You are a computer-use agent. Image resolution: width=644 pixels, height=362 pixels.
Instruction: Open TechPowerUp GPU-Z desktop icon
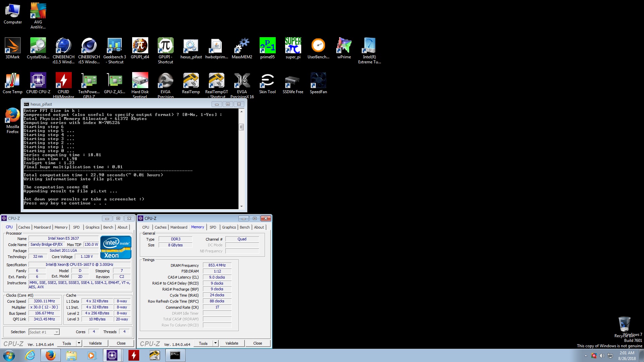pos(89,85)
